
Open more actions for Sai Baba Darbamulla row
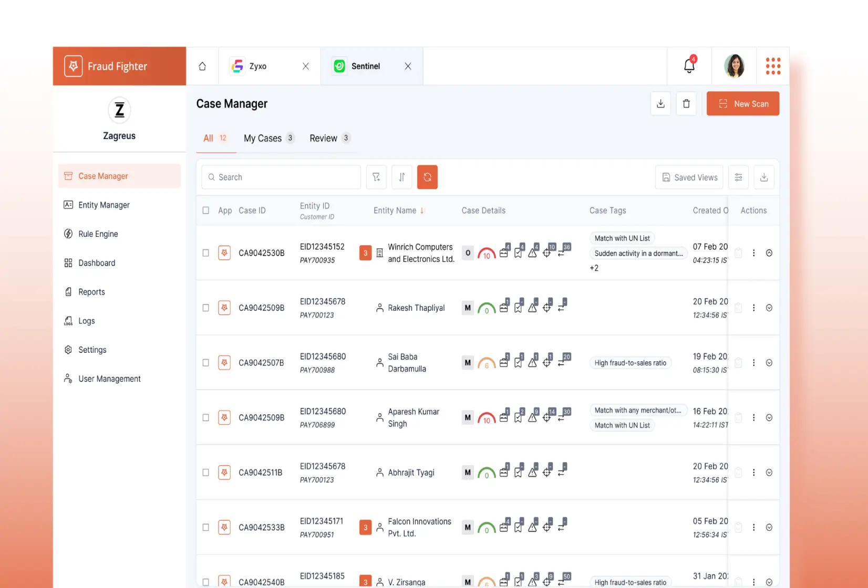[753, 363]
